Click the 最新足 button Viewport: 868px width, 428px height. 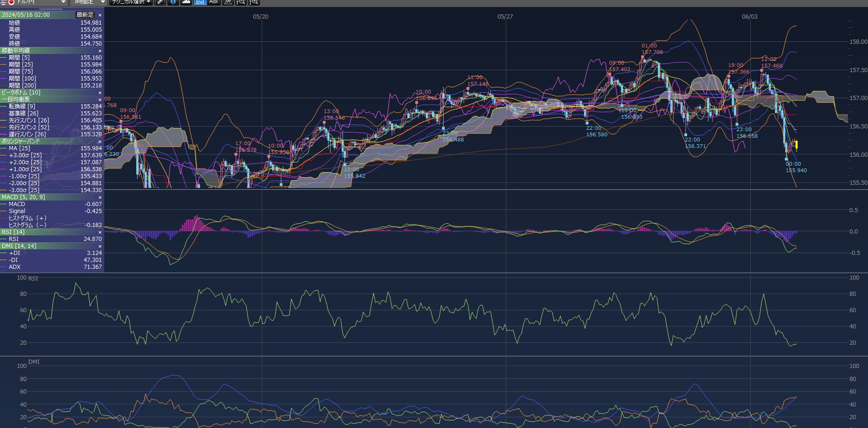tap(85, 15)
